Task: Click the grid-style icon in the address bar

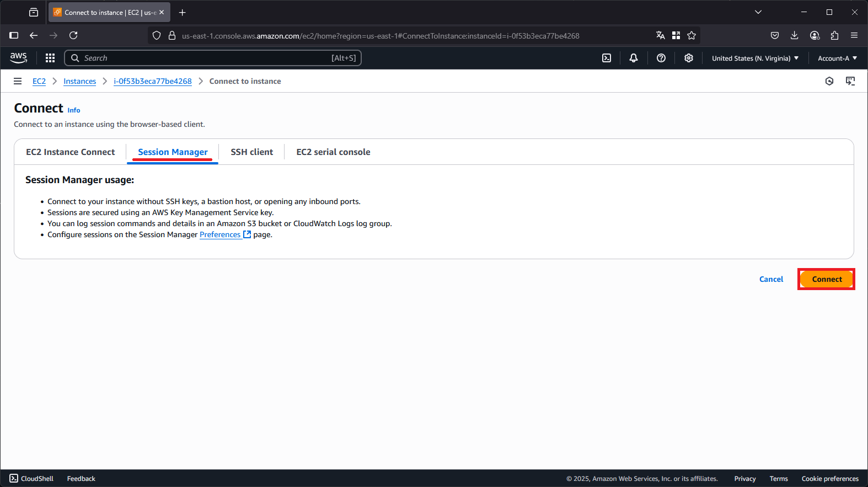Action: [x=676, y=35]
